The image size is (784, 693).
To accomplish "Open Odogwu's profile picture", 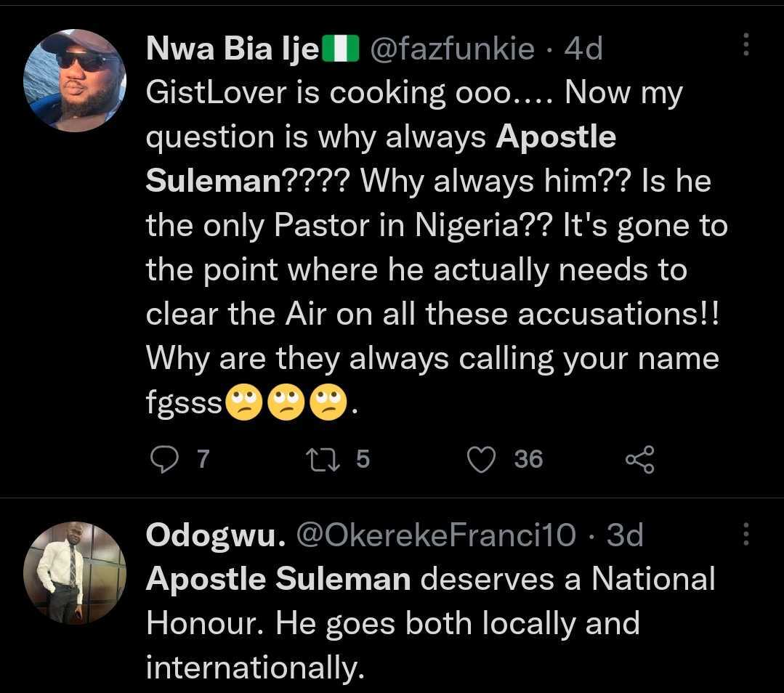I will pyautogui.click(x=75, y=572).
